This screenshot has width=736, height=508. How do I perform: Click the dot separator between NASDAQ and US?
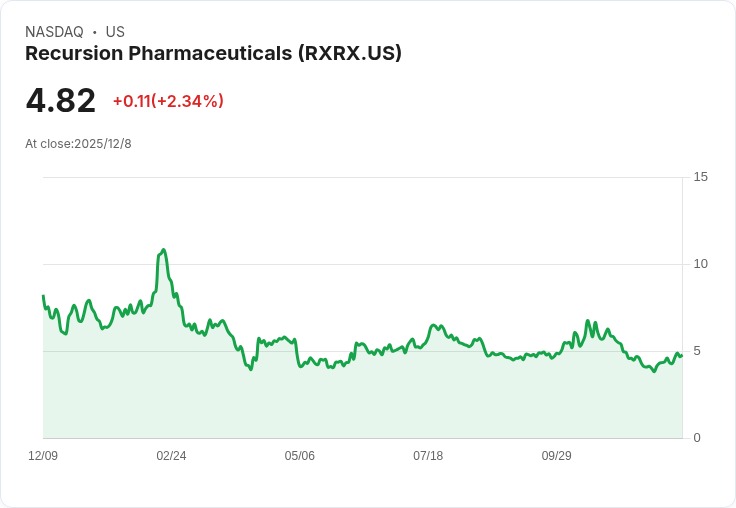94,32
